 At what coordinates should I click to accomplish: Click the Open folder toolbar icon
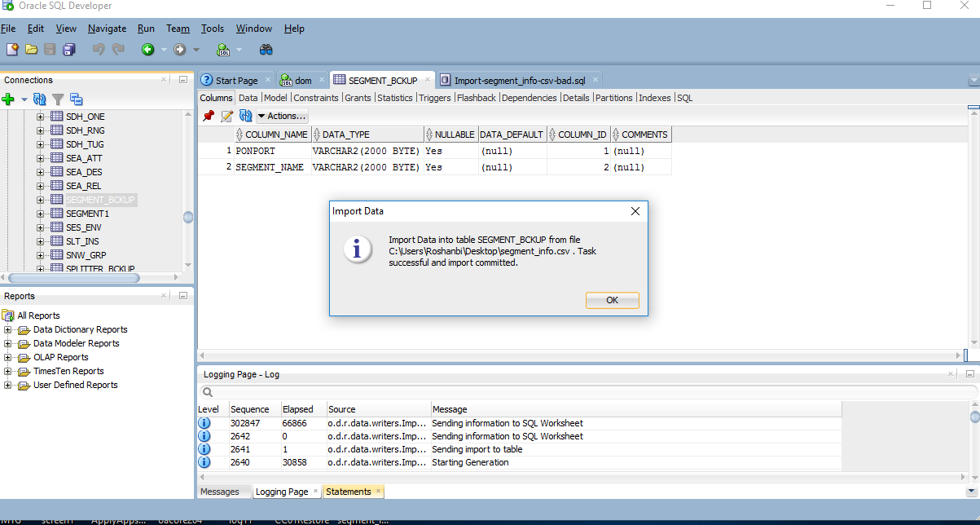click(x=32, y=50)
